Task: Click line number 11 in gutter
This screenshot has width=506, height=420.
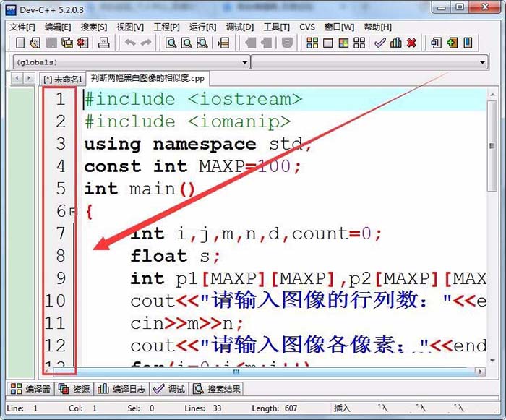Action: [x=55, y=323]
